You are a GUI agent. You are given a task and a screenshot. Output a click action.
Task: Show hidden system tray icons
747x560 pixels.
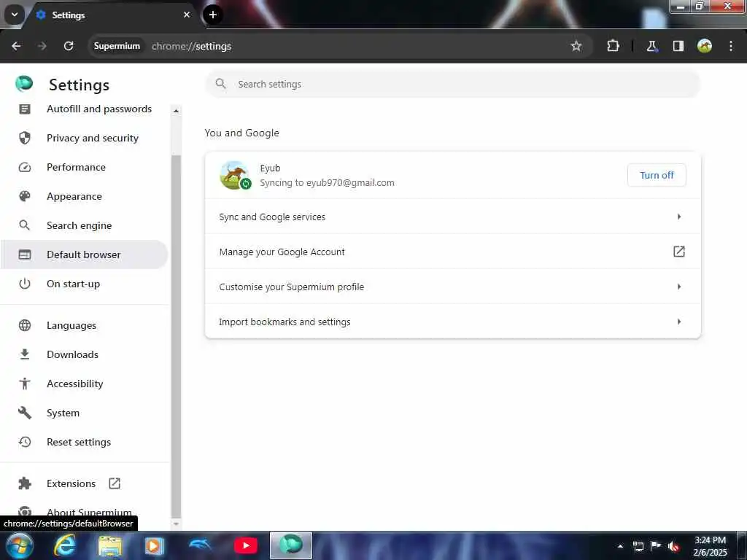click(620, 546)
